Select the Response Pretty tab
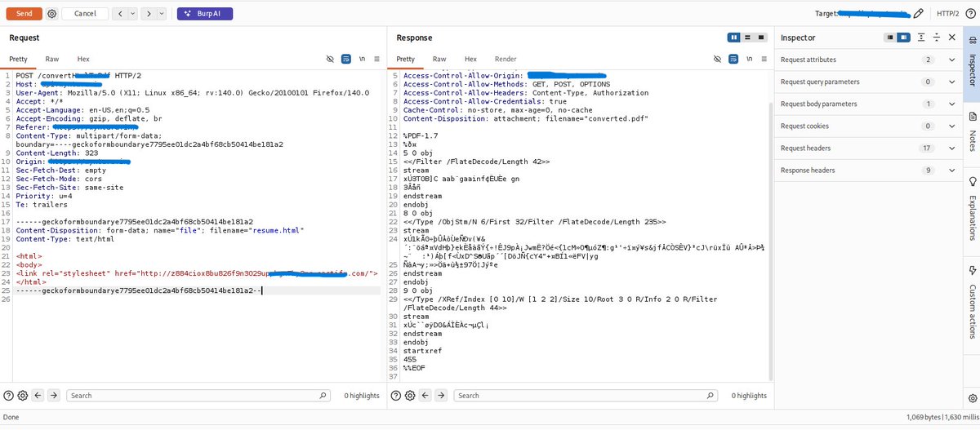 pos(406,60)
